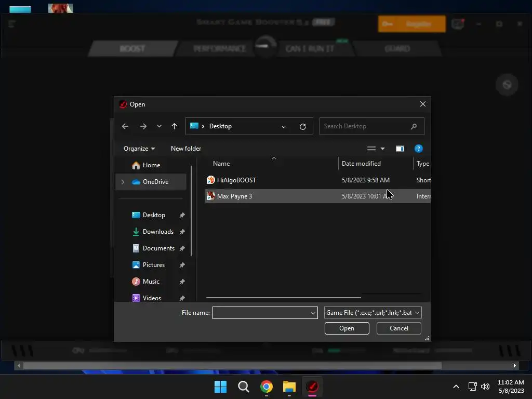The height and width of the screenshot is (399, 532).
Task: Open the view options dropdown arrow
Action: pyautogui.click(x=382, y=149)
